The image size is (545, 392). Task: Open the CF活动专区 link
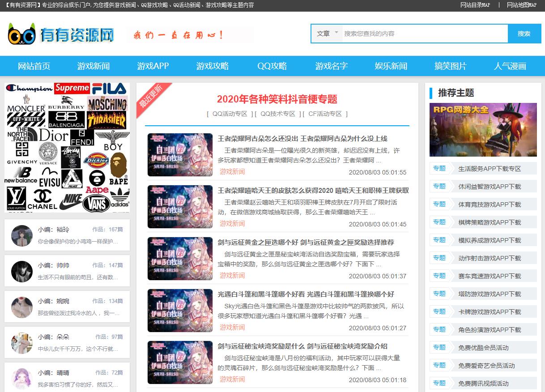click(x=325, y=114)
